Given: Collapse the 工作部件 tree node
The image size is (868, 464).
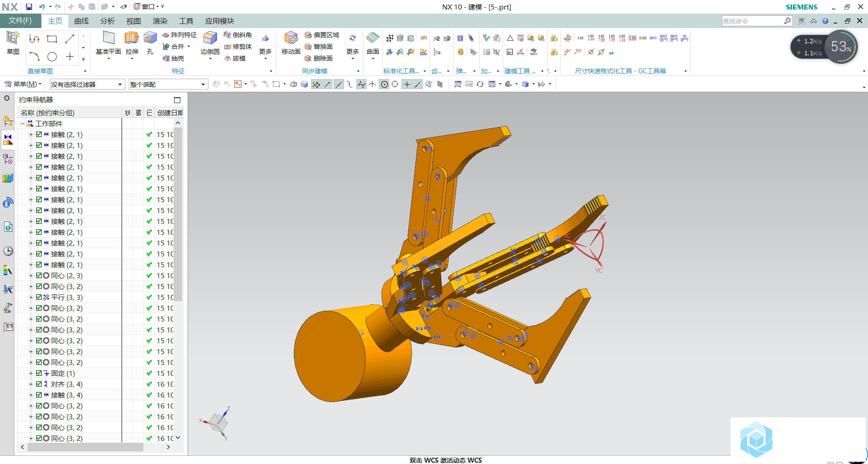Looking at the screenshot, I should click(x=23, y=123).
